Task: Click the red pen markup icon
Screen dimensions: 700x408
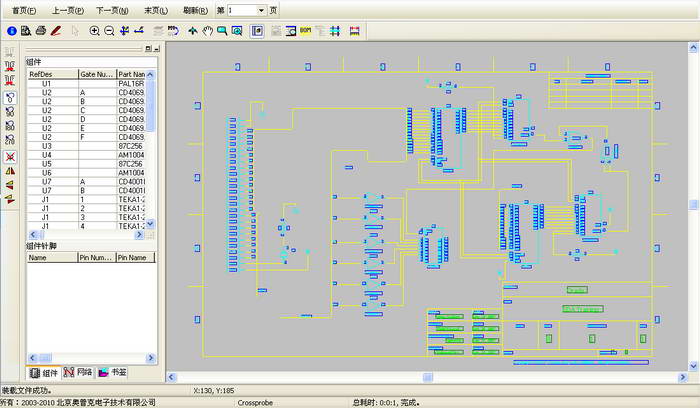Action: point(56,31)
